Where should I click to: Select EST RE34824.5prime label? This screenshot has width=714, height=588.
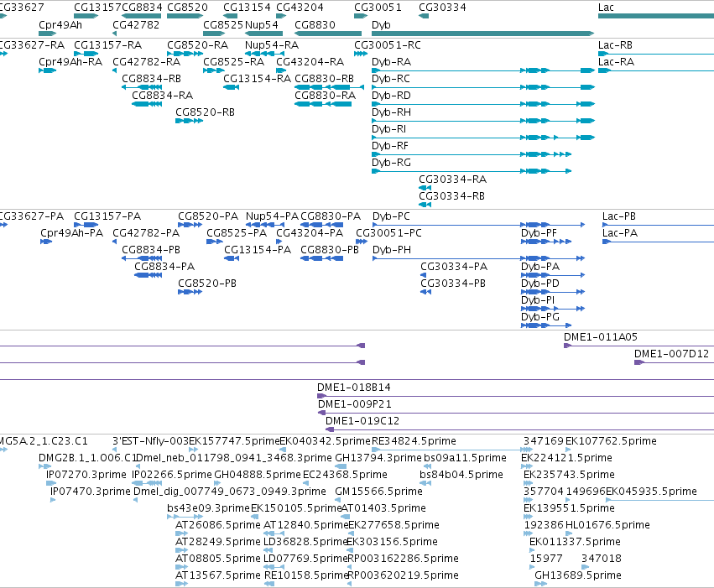414,441
